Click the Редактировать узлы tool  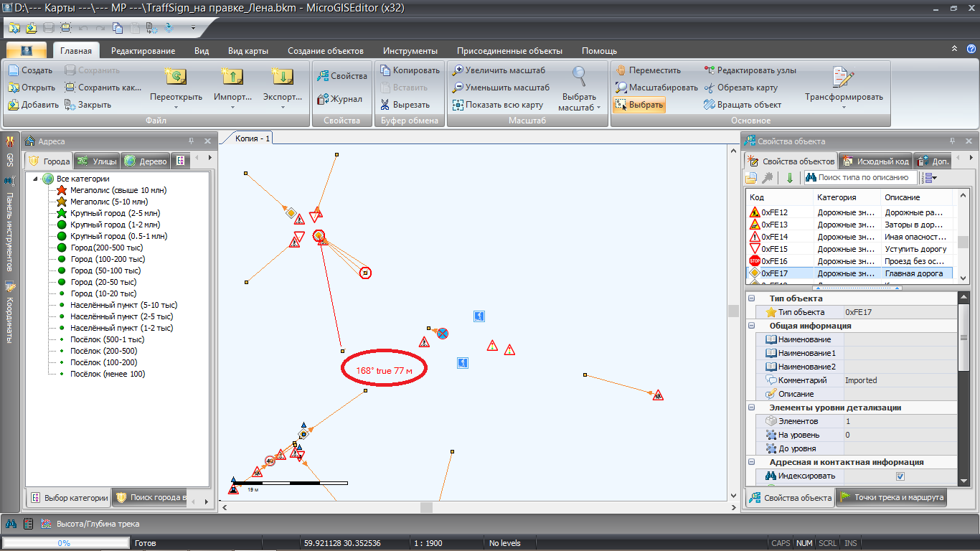click(710, 70)
